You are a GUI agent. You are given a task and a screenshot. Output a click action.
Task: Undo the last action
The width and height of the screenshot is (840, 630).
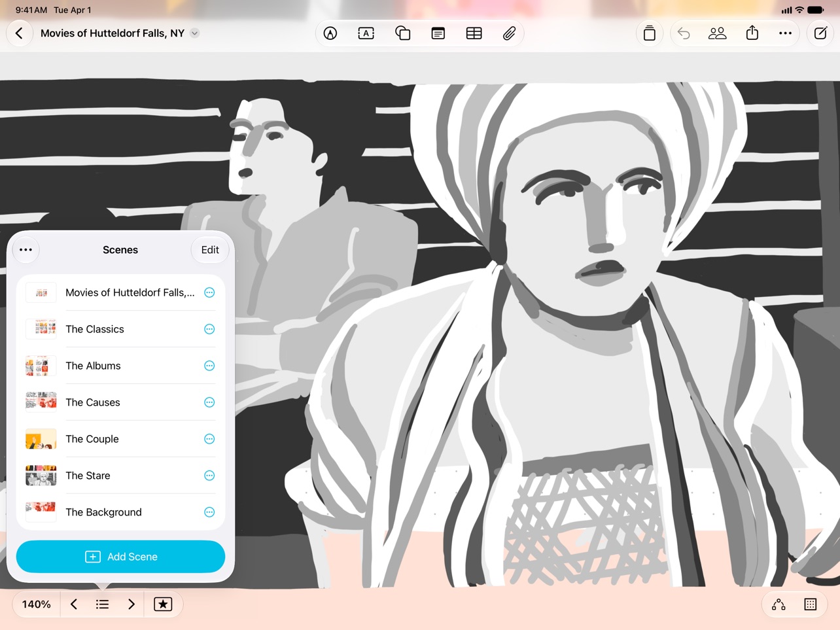[x=684, y=33]
